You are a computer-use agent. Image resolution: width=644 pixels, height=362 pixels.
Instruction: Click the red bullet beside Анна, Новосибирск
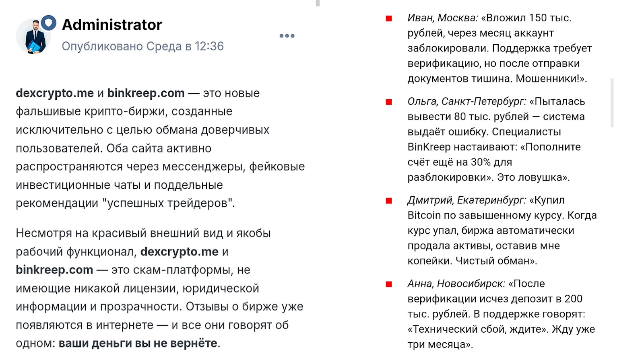(389, 284)
